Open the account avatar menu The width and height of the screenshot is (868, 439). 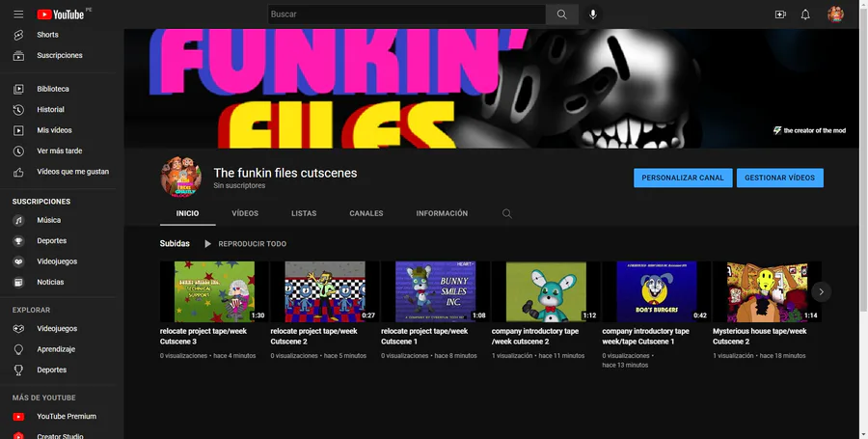(x=835, y=14)
